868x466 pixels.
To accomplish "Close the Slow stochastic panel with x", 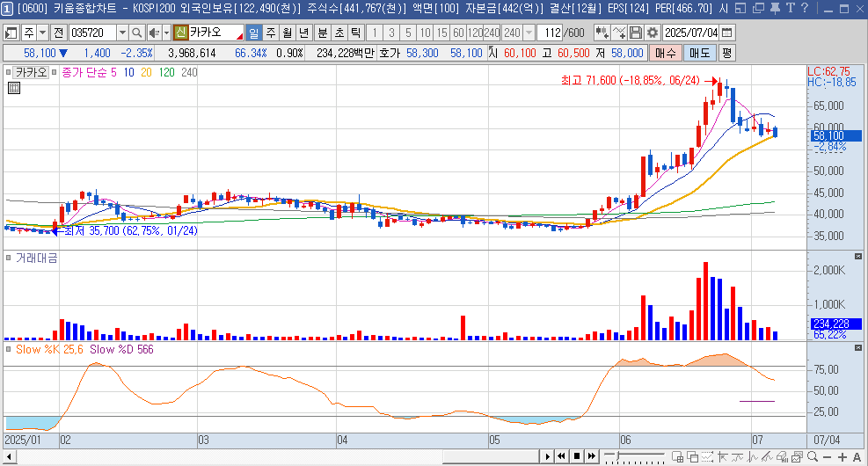I will [x=858, y=347].
